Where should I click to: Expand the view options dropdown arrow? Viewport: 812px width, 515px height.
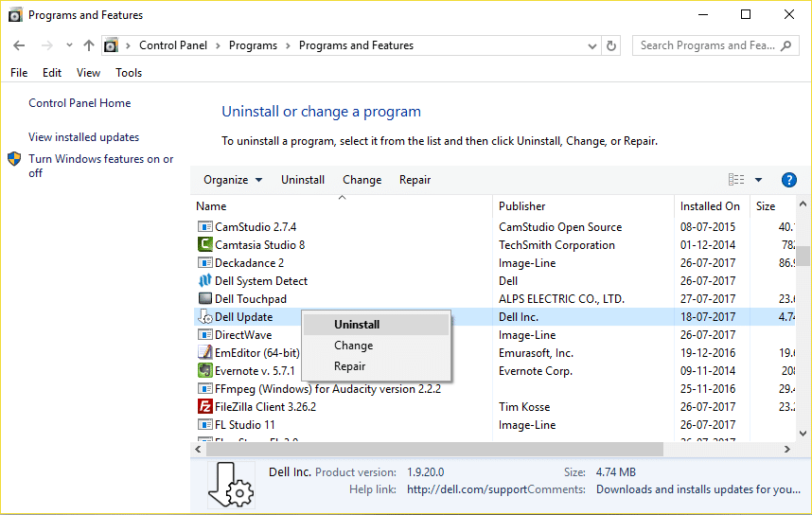tap(758, 180)
